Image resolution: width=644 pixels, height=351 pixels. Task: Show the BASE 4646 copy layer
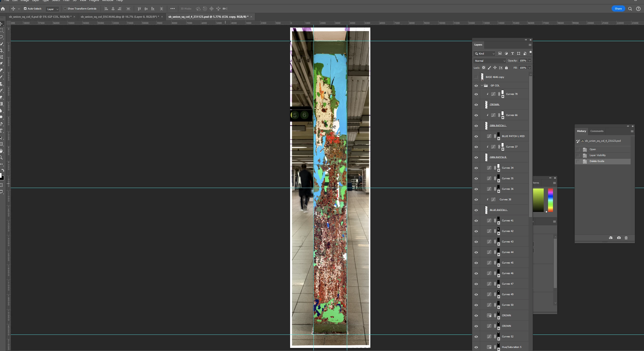476,77
